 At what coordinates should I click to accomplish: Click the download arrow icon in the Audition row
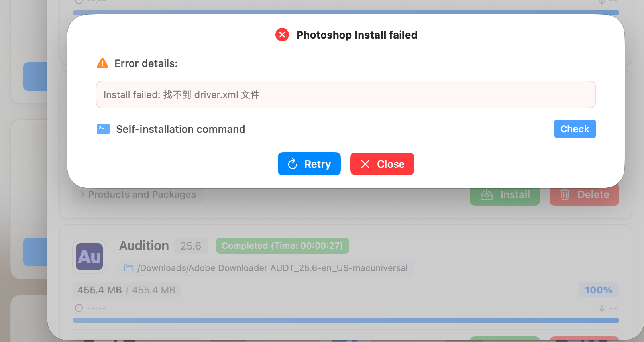[x=602, y=308]
